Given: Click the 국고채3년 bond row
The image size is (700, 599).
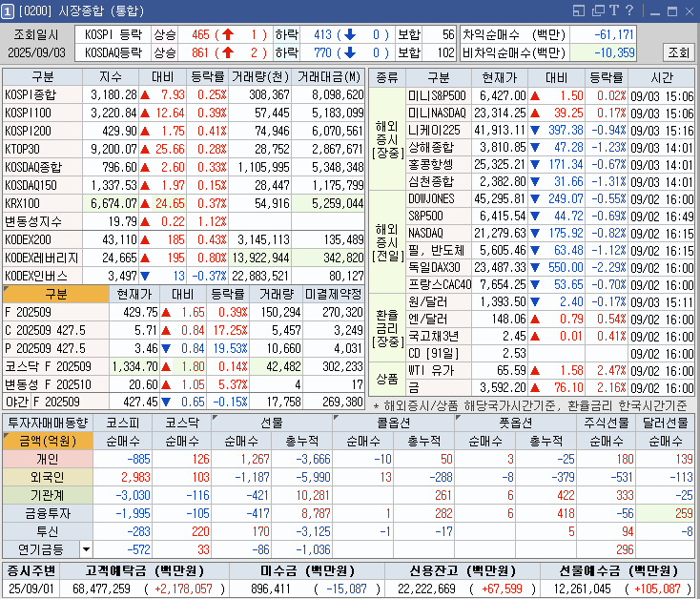Looking at the screenshot, I should click(x=550, y=336).
